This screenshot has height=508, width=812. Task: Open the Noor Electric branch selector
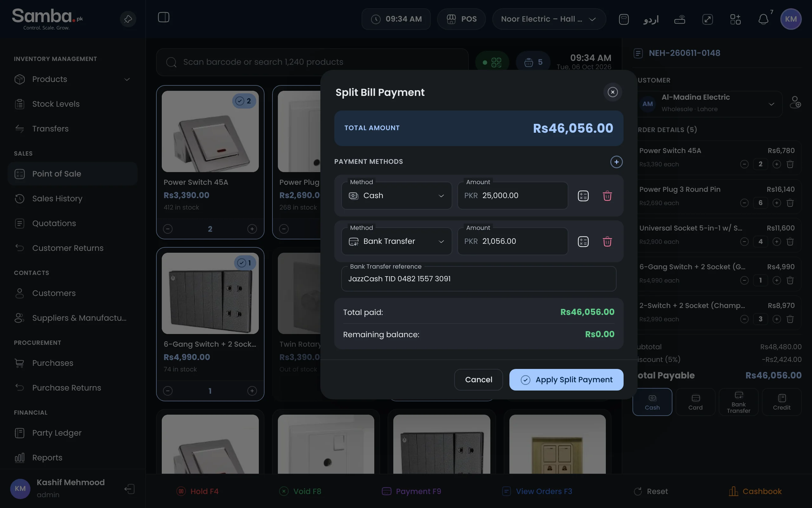coord(549,19)
